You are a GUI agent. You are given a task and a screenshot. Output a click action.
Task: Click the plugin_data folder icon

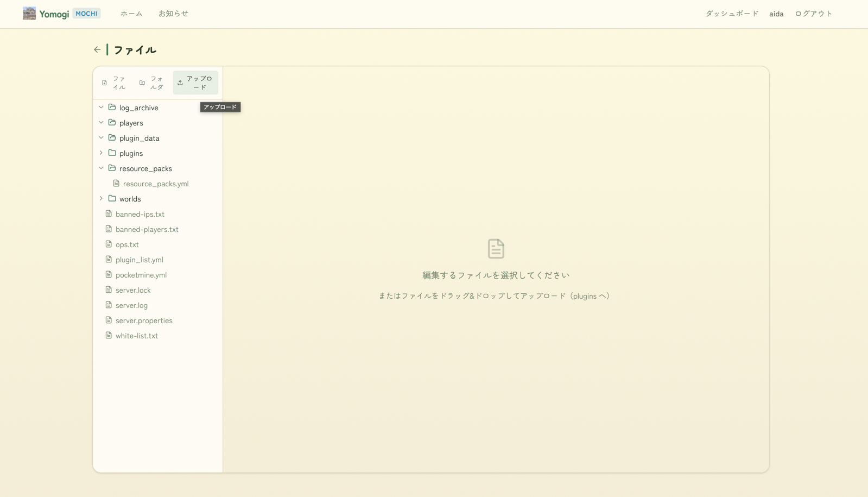click(112, 138)
